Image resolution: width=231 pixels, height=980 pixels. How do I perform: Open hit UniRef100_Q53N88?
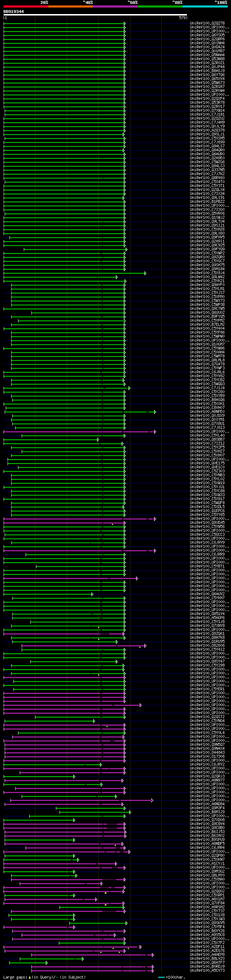[208, 59]
